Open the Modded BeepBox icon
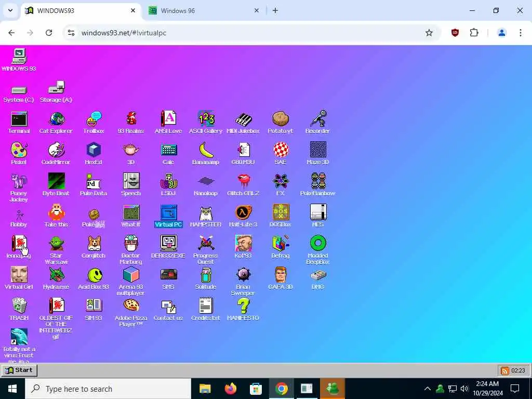 click(x=317, y=250)
